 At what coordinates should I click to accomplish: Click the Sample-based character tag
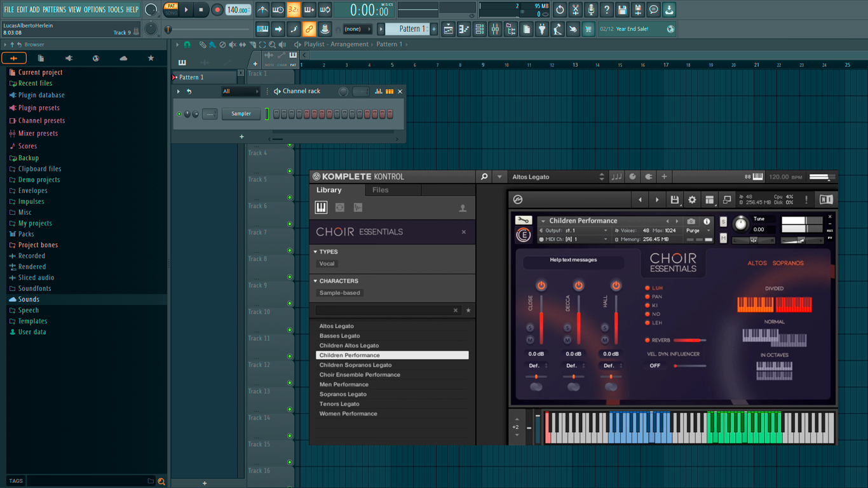[339, 293]
